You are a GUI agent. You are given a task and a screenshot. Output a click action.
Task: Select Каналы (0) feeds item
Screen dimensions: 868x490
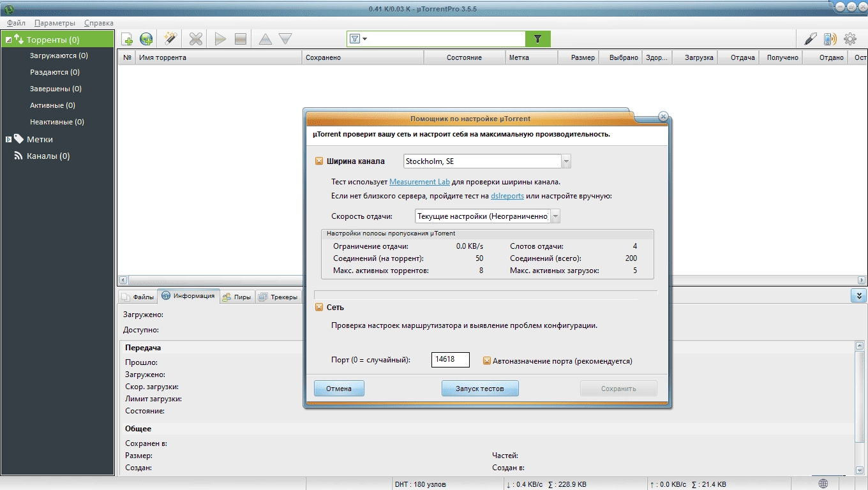49,156
